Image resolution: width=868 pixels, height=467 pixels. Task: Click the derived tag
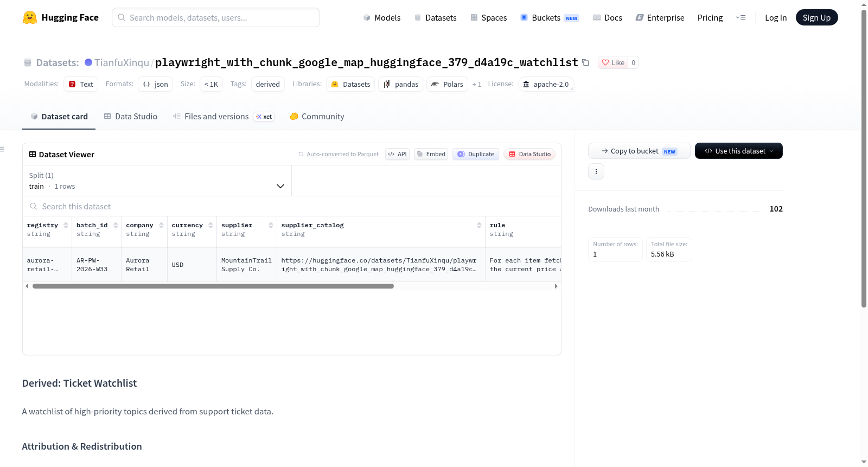(x=268, y=84)
